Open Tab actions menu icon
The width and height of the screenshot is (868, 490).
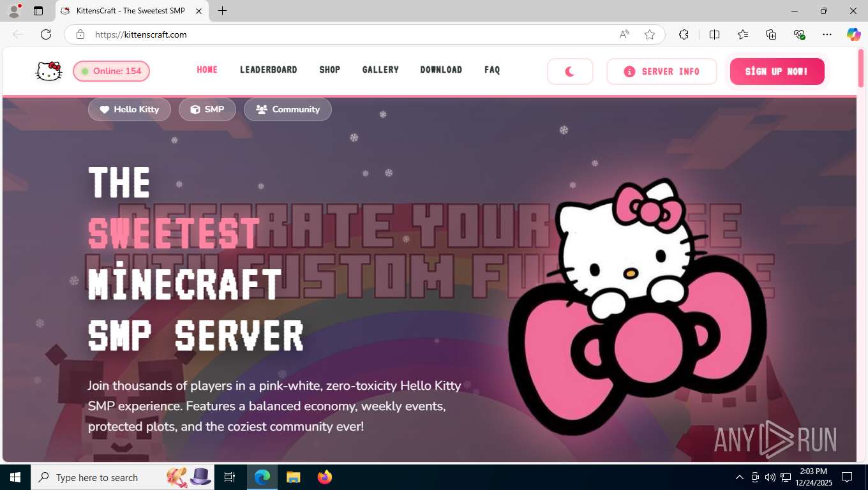(x=38, y=11)
